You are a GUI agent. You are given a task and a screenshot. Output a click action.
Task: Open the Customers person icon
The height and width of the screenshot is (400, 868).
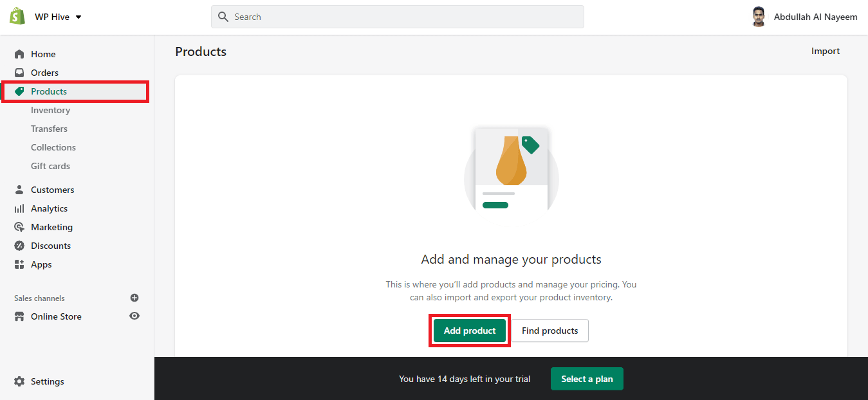[x=19, y=190]
